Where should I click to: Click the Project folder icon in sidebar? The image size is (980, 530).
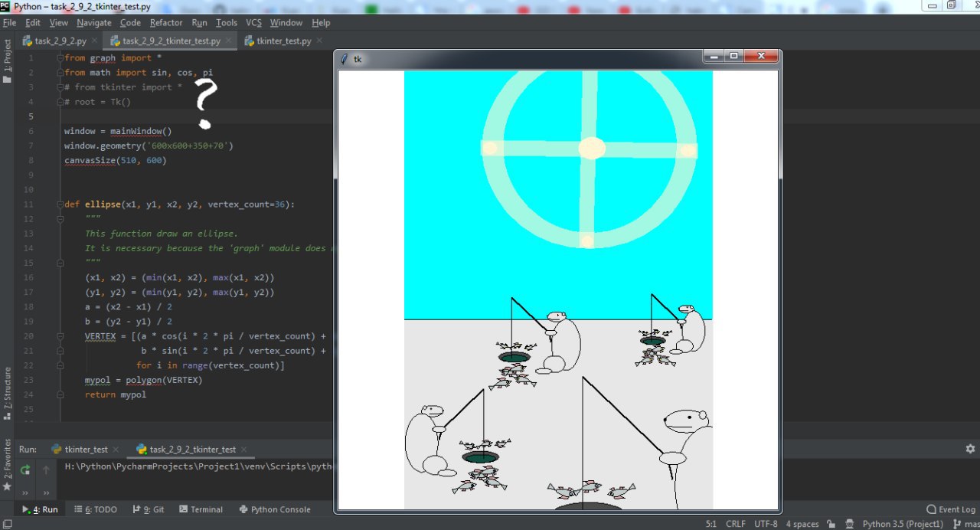point(7,79)
